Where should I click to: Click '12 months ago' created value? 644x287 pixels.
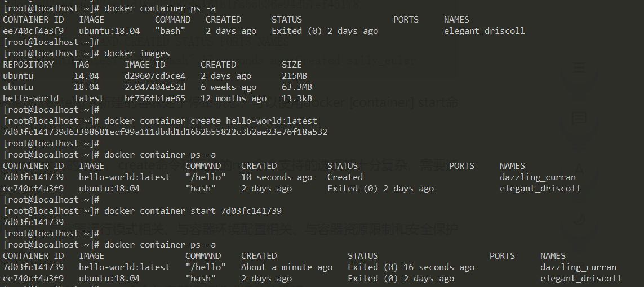click(234, 99)
